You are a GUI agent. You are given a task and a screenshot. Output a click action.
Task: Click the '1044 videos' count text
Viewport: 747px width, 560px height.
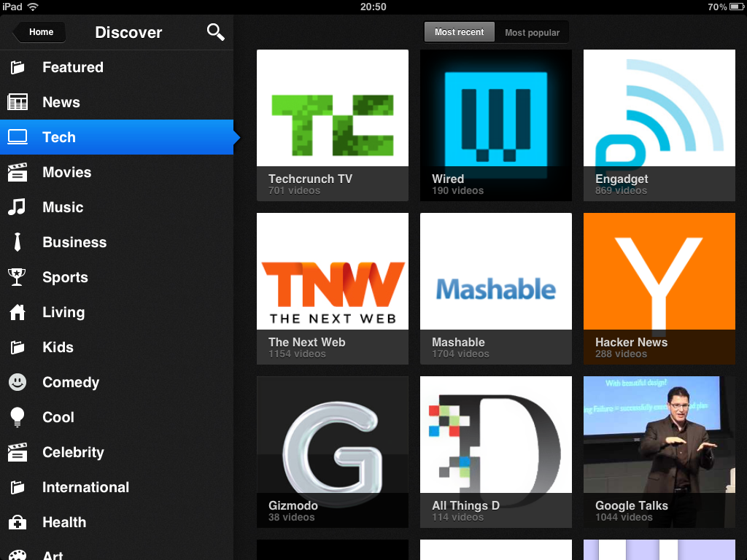(x=624, y=517)
